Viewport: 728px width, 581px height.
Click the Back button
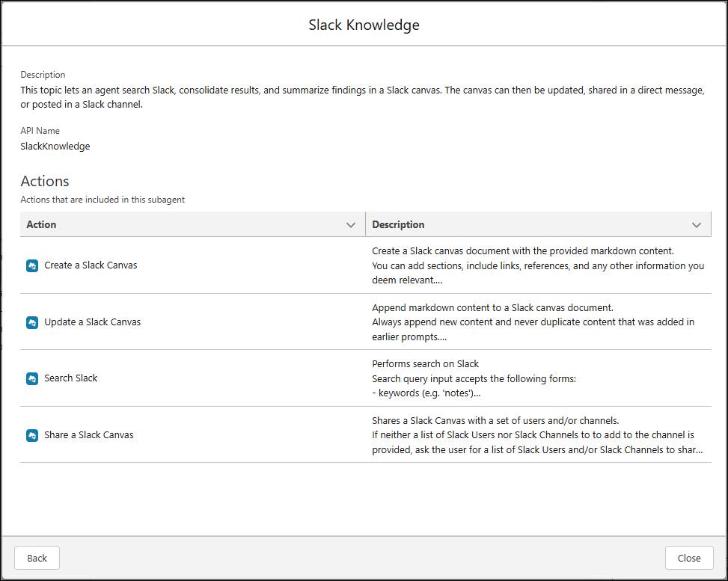[37, 558]
